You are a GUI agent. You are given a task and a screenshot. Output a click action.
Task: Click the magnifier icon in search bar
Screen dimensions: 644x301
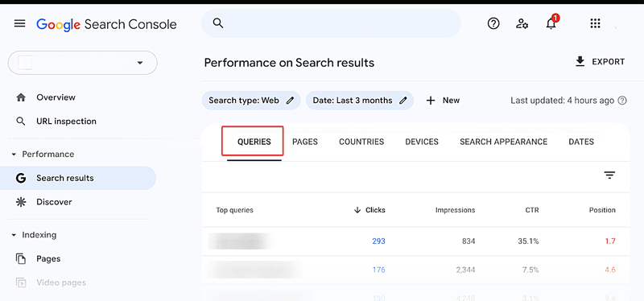coord(218,23)
